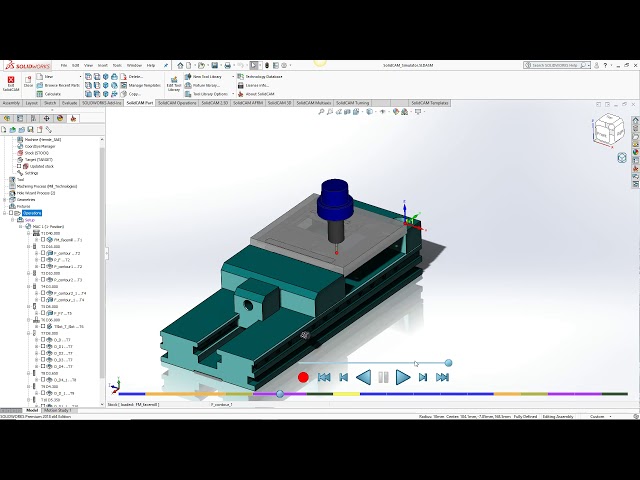Screen dimensions: 640x480
Task: Open the Window menu
Action: coord(134,65)
